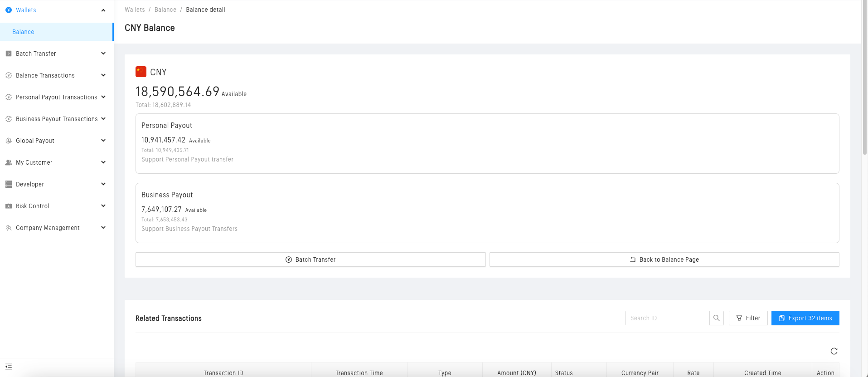The width and height of the screenshot is (868, 377).
Task: Click Export 32 items button
Action: (x=805, y=318)
